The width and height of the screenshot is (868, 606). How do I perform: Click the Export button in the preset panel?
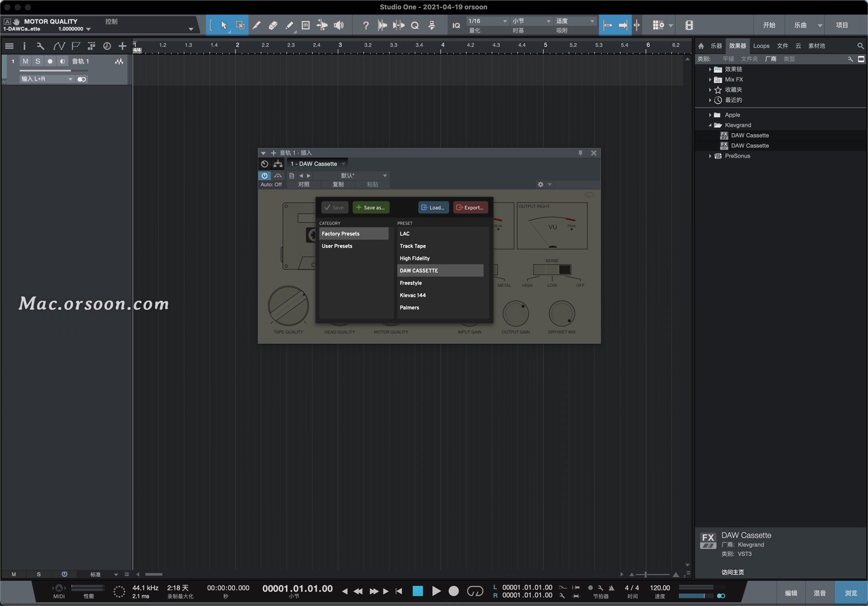470,207
